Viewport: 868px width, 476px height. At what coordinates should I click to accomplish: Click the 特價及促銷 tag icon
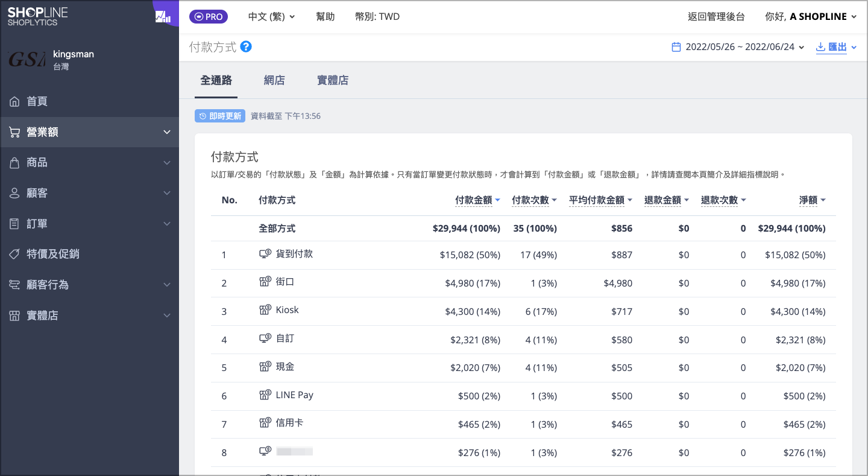(x=14, y=254)
